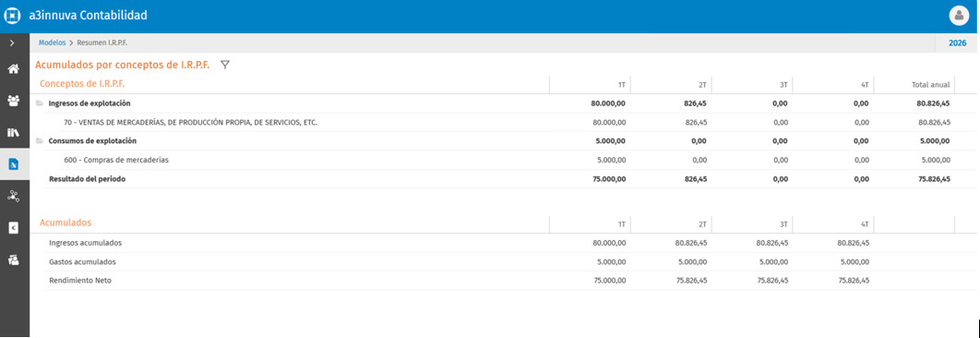Click 3T header in Conceptos table
980x338 pixels.
(x=783, y=85)
